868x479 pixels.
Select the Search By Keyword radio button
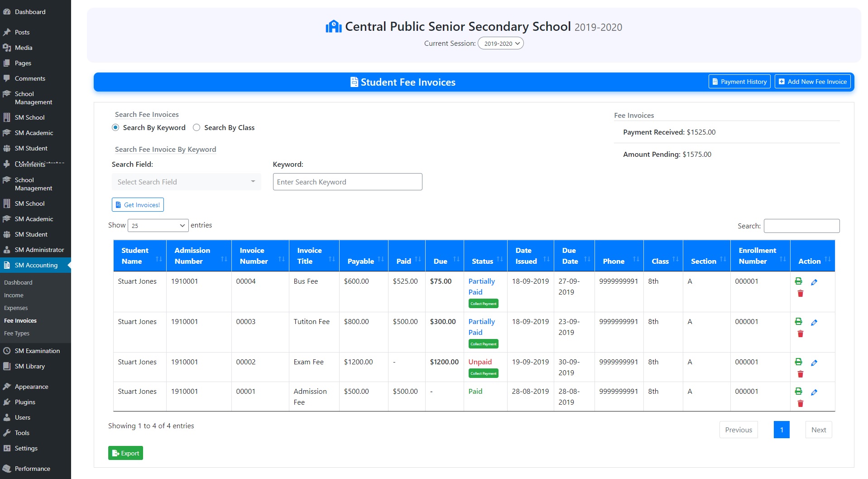pyautogui.click(x=116, y=127)
